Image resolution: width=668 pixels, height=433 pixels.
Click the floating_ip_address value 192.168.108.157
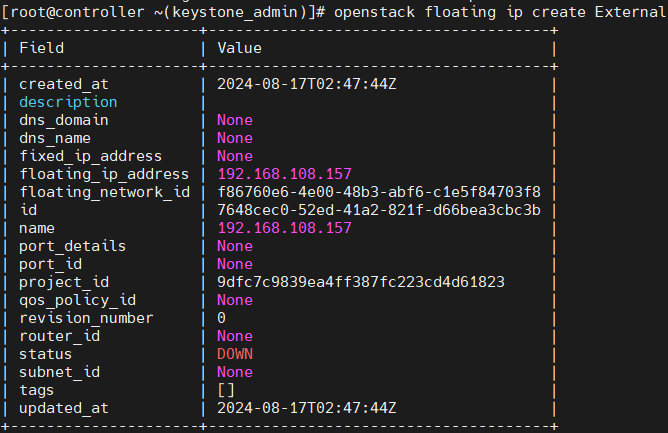point(284,174)
